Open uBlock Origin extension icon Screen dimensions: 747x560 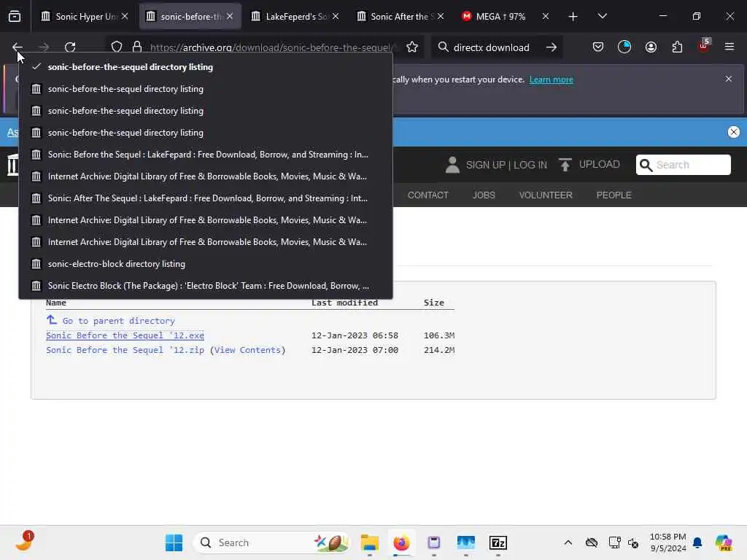(704, 46)
